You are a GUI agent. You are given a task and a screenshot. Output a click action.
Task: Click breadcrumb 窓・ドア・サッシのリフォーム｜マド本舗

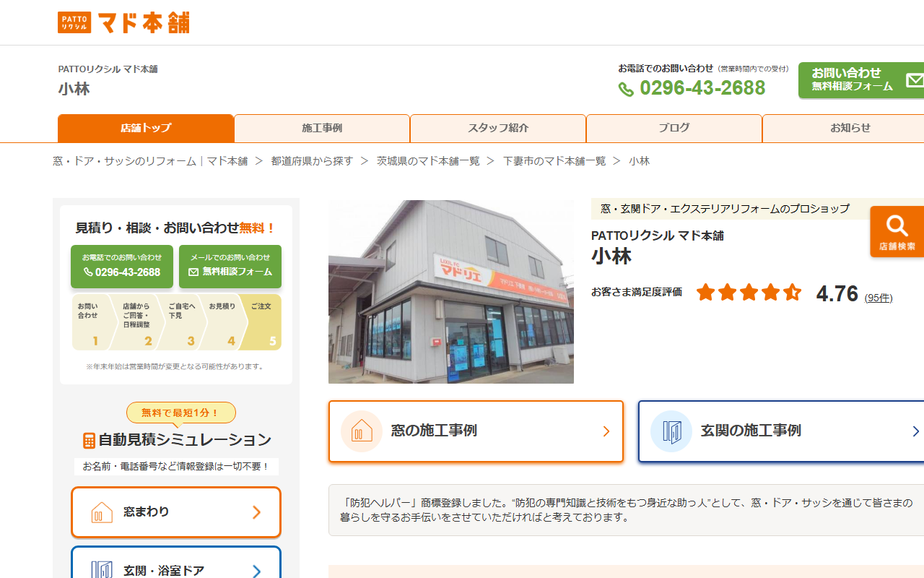(x=150, y=161)
